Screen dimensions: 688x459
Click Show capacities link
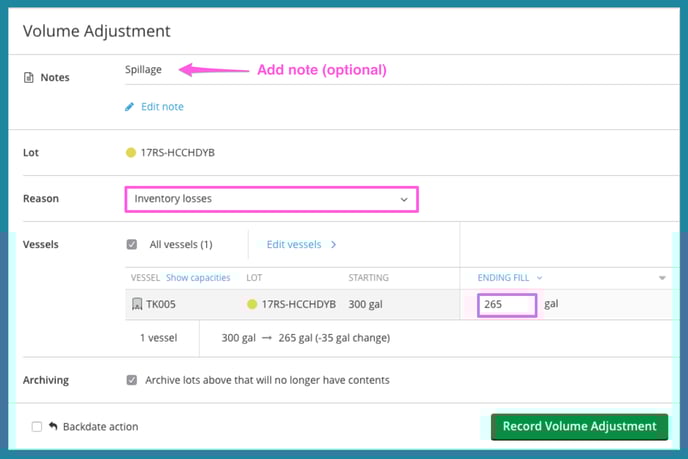tap(198, 278)
